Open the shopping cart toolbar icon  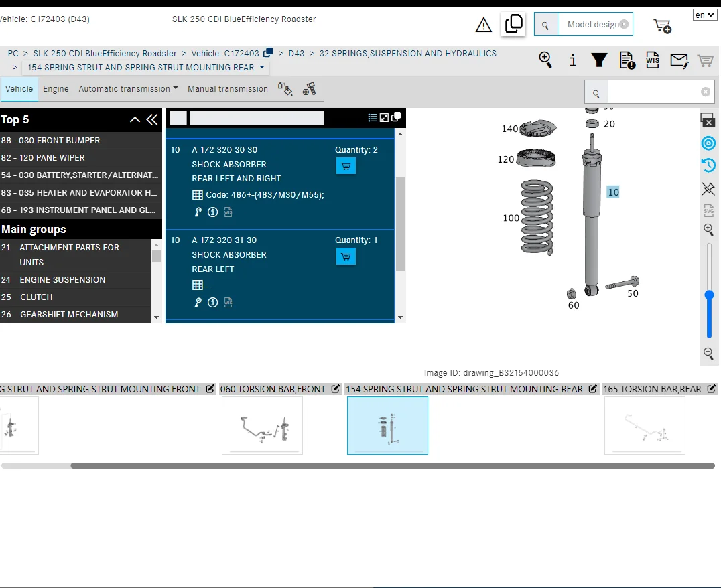coord(706,60)
